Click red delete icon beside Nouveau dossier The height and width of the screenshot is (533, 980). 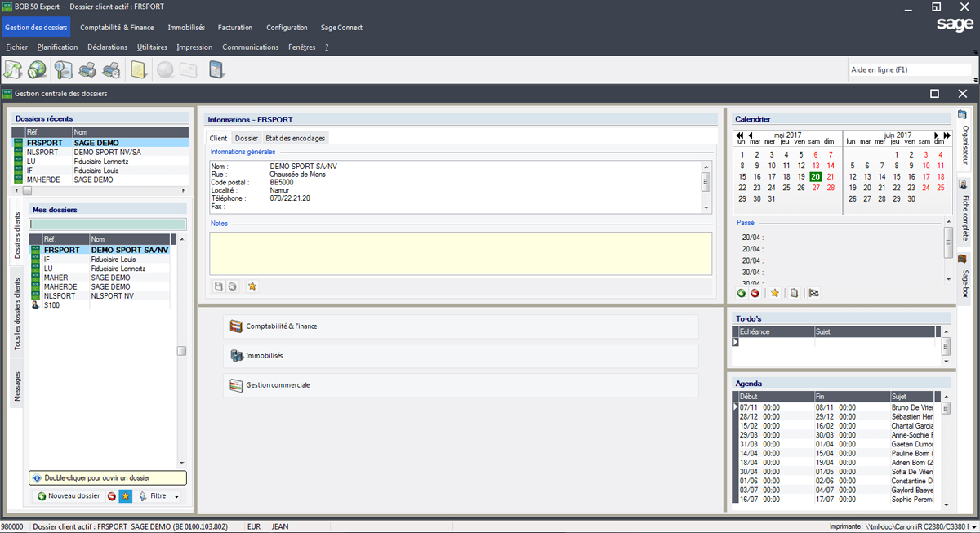tap(112, 495)
